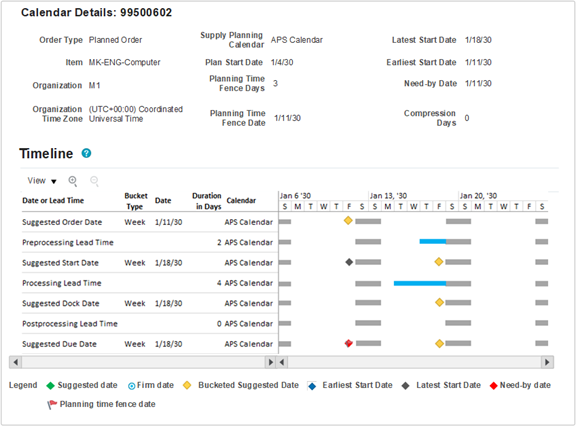Click right arrow of Gantt chart scrollbar
Screen dimensions: 576x426
(x=547, y=362)
